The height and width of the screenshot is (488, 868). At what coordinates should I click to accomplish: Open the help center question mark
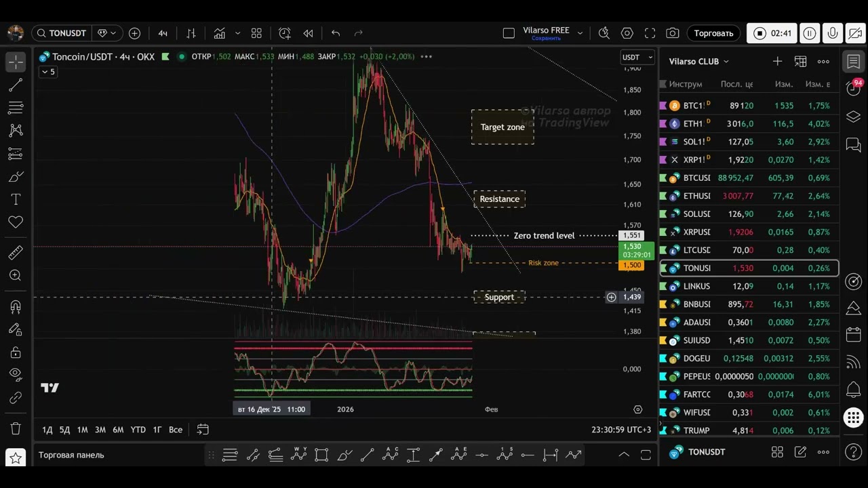[x=854, y=451]
